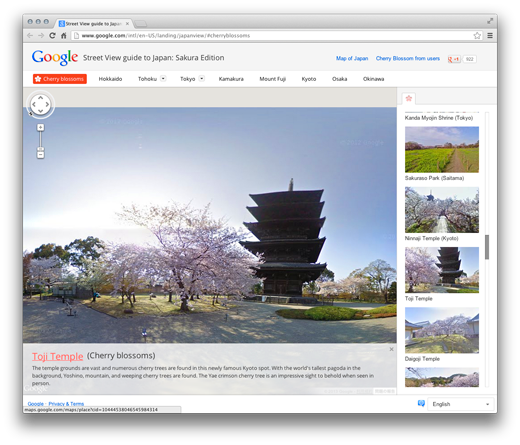The height and width of the screenshot is (445, 520).
Task: Select the Sakuraso Park (Saitama) thumbnail
Action: [x=442, y=149]
